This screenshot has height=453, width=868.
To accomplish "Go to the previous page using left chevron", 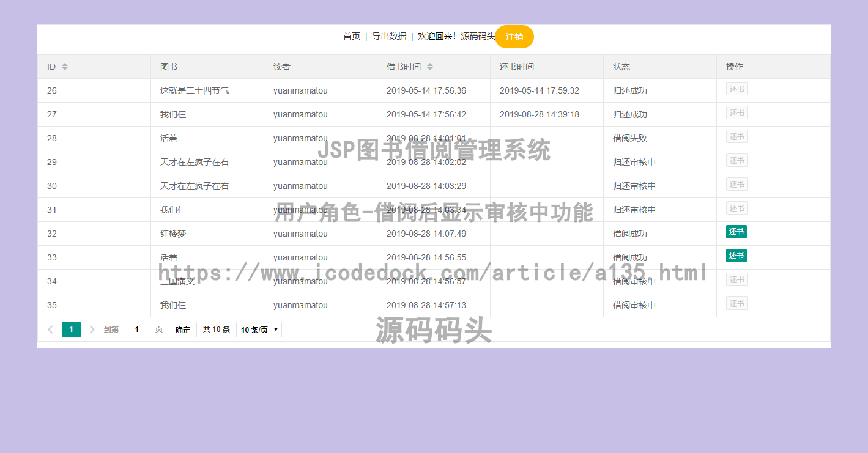I will 50,329.
